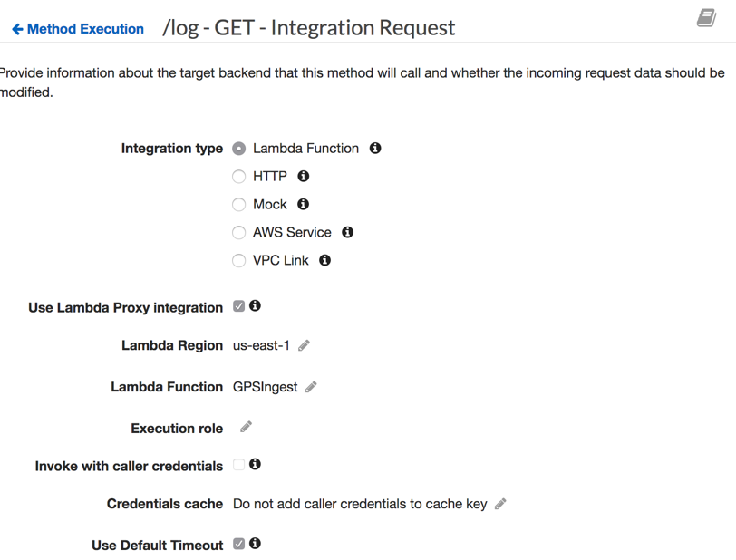Edit the GPSIngest Lambda Function pencil
The width and height of the screenshot is (736, 560).
coord(311,387)
